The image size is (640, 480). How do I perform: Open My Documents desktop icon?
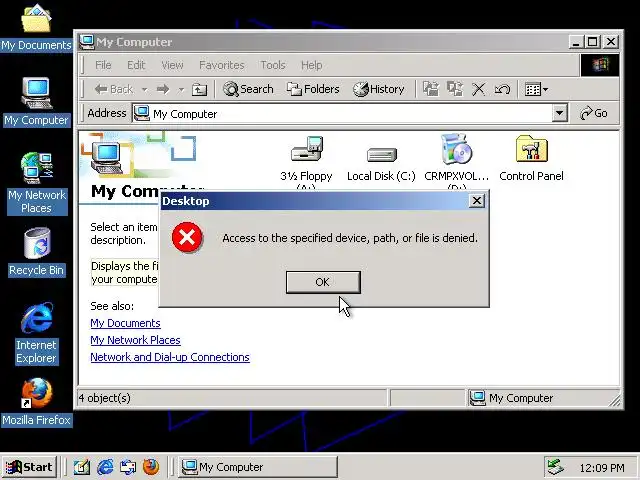(x=36, y=27)
